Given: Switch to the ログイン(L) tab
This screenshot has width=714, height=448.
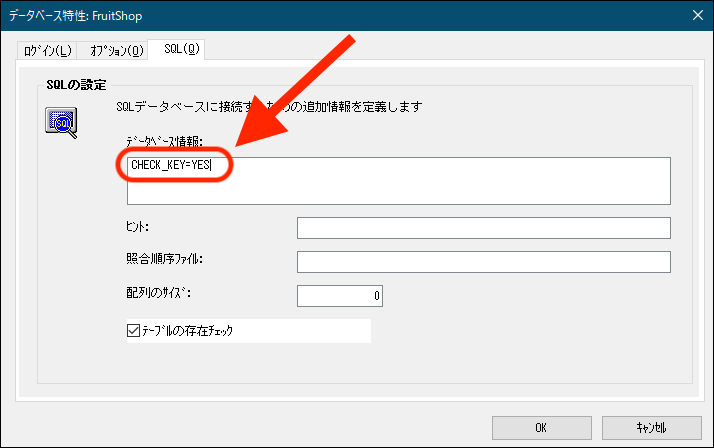Looking at the screenshot, I should coord(47,50).
